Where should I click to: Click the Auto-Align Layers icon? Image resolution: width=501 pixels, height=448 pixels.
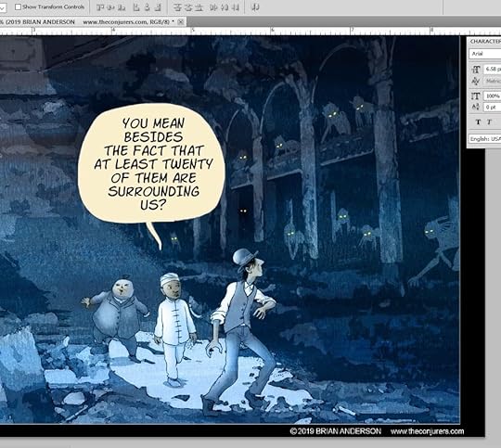(x=255, y=7)
